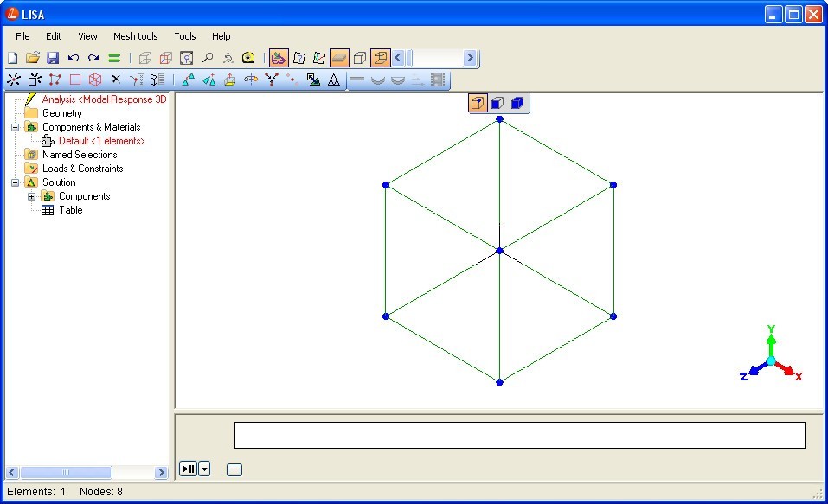Image resolution: width=828 pixels, height=504 pixels.
Task: Click the red wireframe cube select icon
Action: pos(95,80)
